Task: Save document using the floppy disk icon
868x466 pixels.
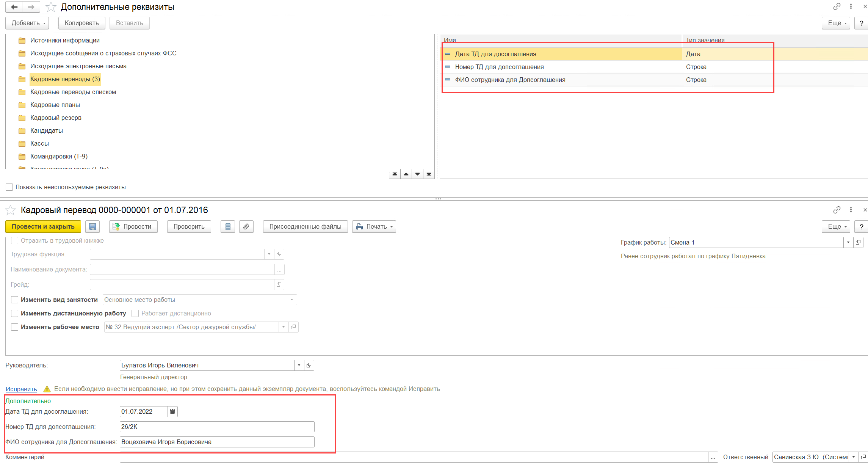Action: [x=92, y=227]
